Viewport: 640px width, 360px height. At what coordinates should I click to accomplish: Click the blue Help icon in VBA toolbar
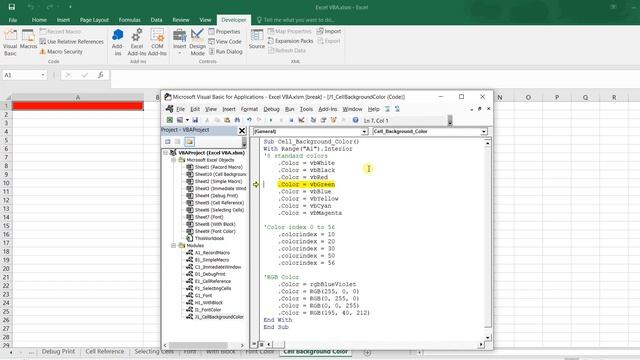click(356, 120)
